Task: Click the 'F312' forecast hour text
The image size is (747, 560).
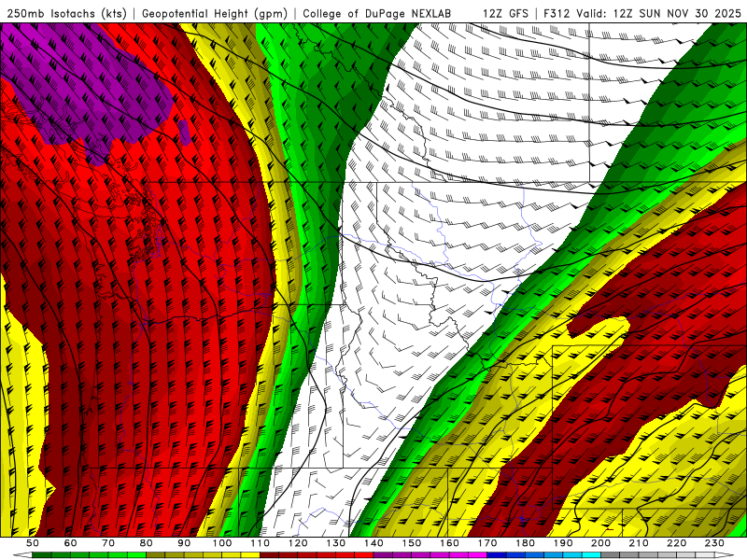Action: (x=557, y=14)
